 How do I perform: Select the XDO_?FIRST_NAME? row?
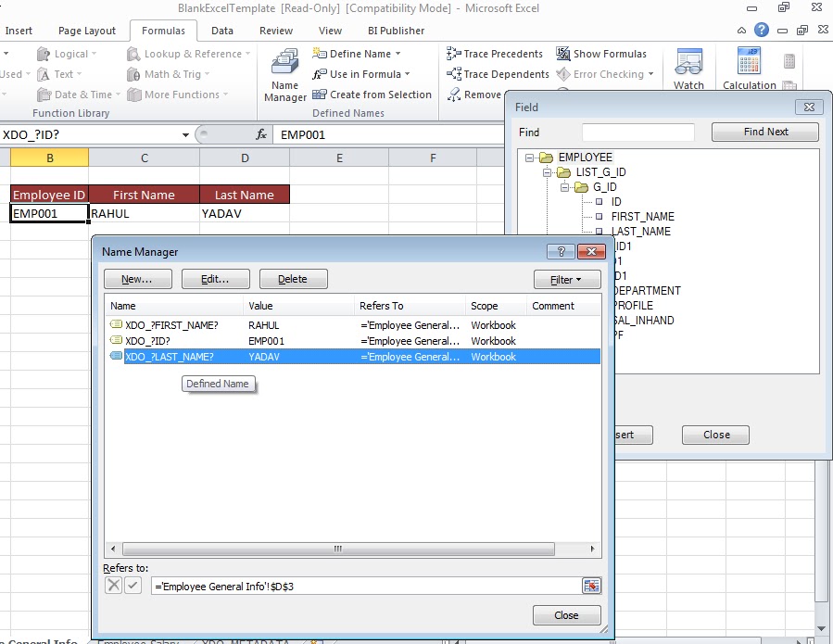tap(353, 325)
